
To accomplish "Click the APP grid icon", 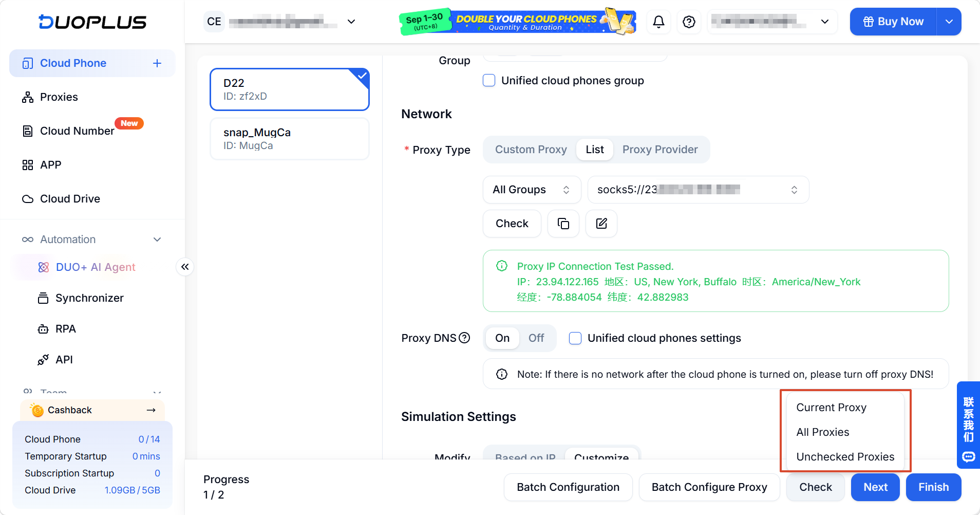I will pyautogui.click(x=28, y=165).
